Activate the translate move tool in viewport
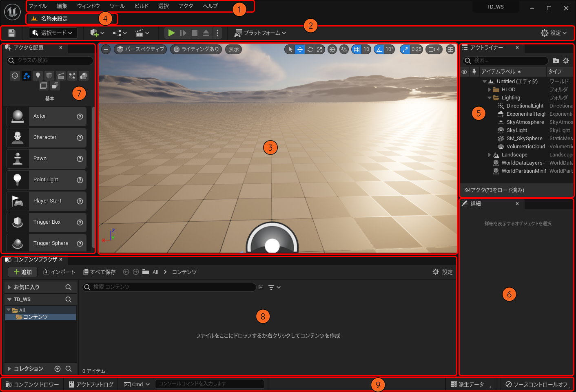This screenshot has width=576, height=392. [300, 49]
